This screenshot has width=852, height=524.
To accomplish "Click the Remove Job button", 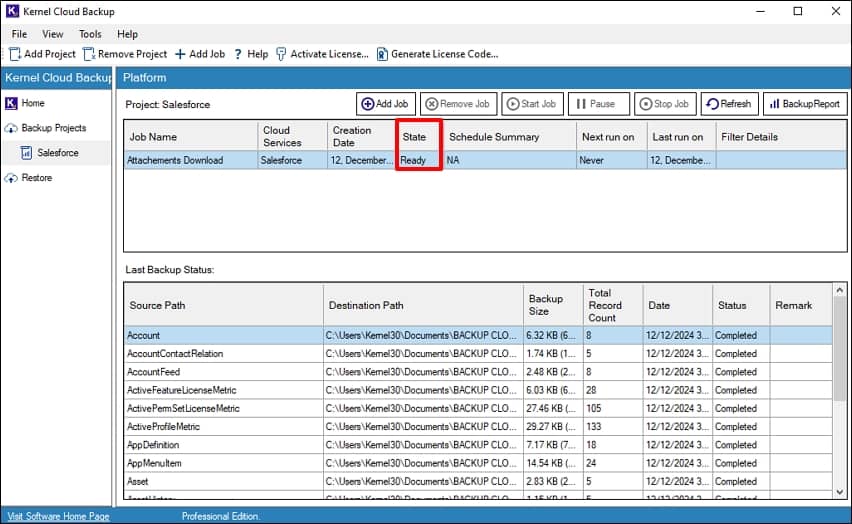I will click(x=458, y=104).
